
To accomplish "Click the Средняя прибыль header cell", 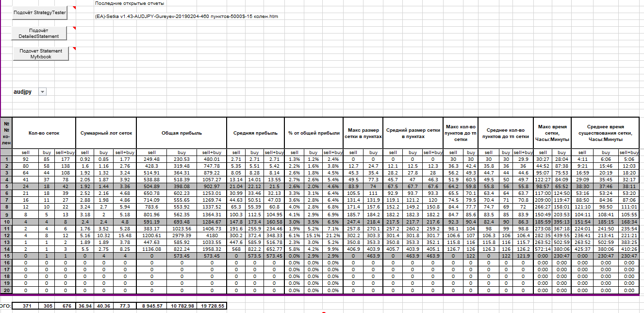I will pos(255,133).
